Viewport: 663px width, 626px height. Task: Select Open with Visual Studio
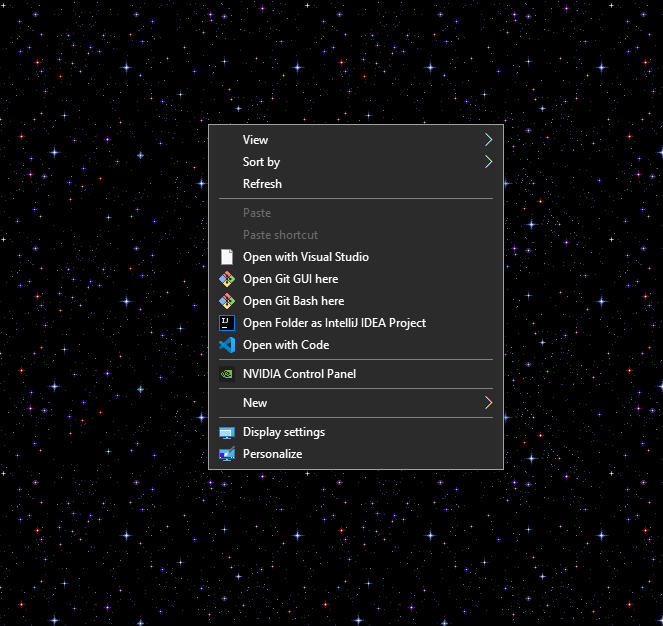tap(356, 257)
